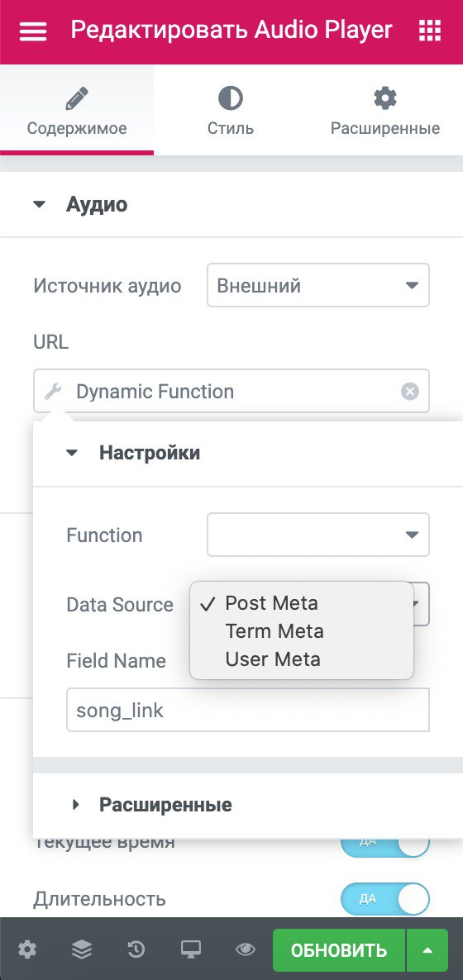
Task: Collapse the Аудио section
Action: click(x=97, y=204)
